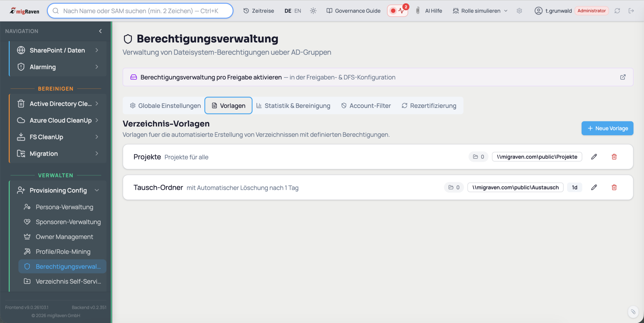Click the paperclip icon beside AI Hilfe
644x323 pixels.
[418, 11]
